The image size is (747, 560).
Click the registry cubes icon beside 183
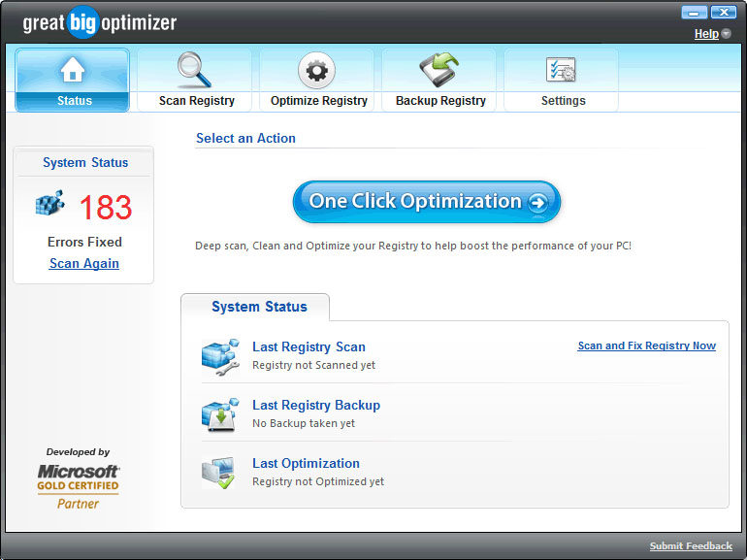(50, 203)
